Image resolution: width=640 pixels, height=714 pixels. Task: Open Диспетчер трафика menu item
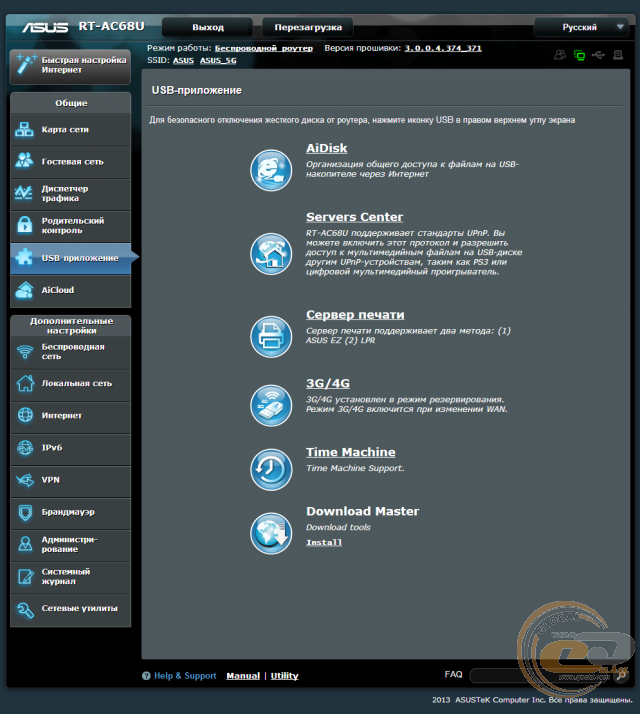(x=71, y=194)
